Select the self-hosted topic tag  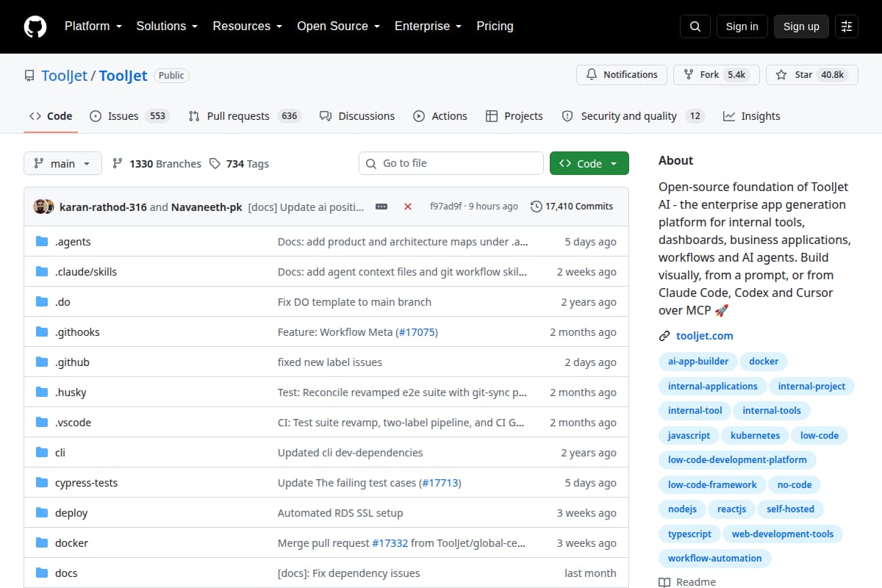[790, 509]
